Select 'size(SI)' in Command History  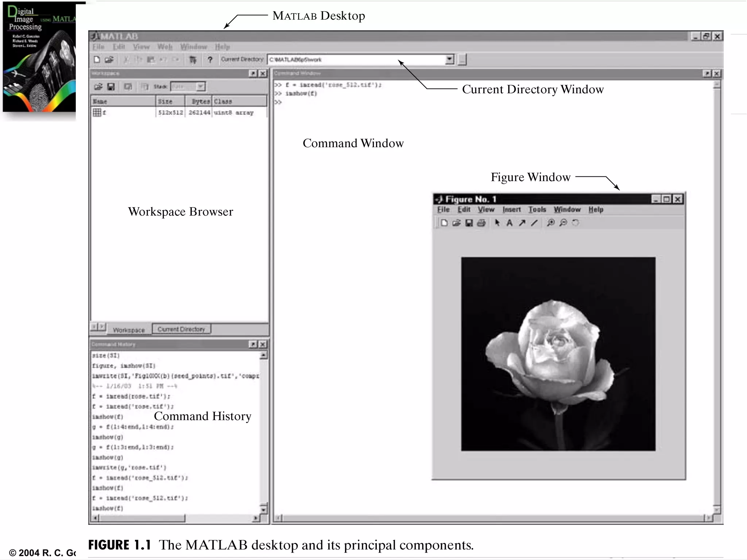(x=106, y=355)
